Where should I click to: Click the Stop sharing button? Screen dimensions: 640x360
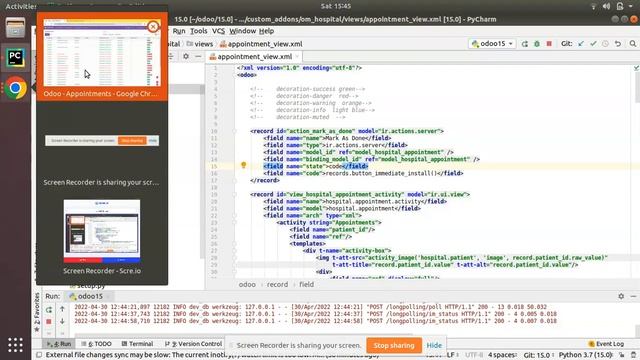coord(394,345)
